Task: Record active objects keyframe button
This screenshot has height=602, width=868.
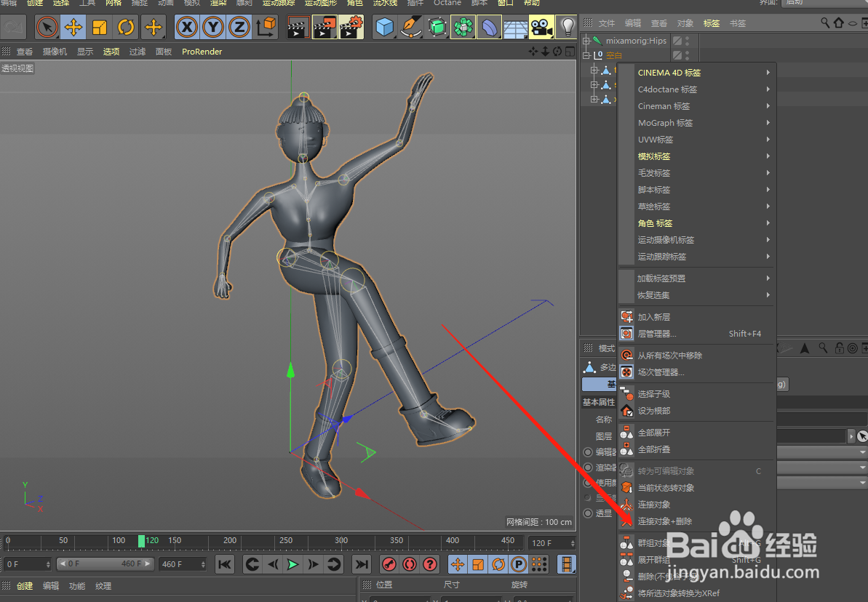Action: pyautogui.click(x=389, y=564)
